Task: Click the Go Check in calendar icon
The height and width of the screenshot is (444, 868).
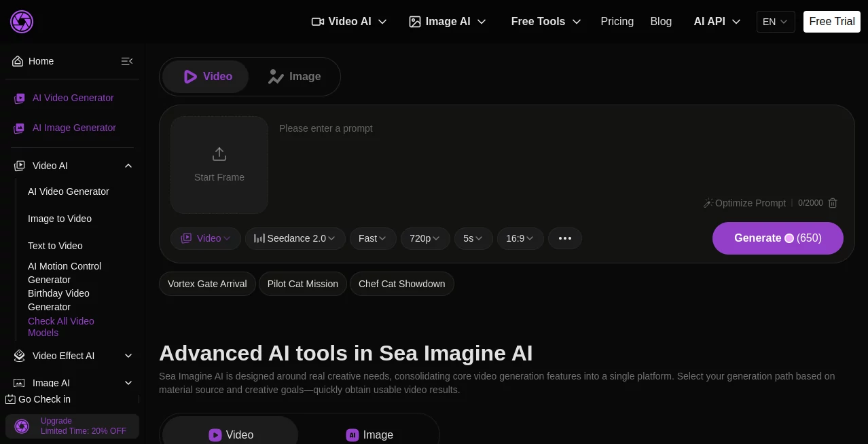Action: pyautogui.click(x=10, y=399)
